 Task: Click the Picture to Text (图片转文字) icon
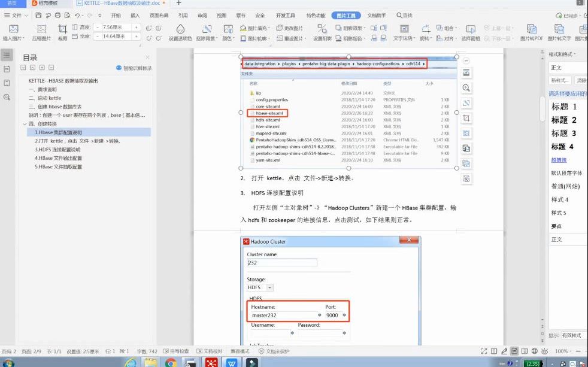559,29
